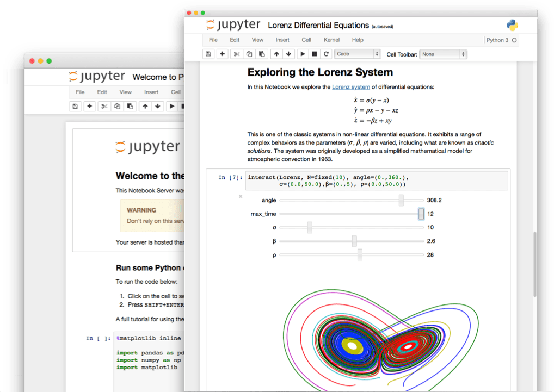Open the Cell Toolbar dropdown showing None

[x=443, y=54]
